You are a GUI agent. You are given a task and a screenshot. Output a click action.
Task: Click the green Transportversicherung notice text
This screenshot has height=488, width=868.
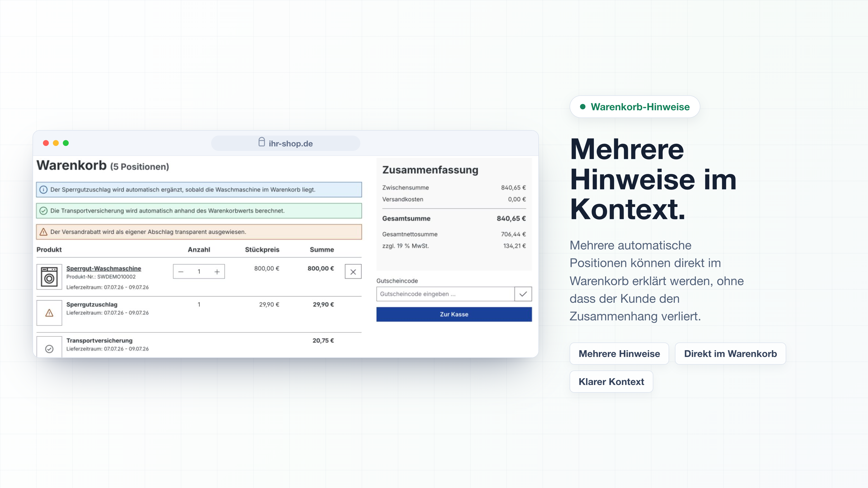click(x=167, y=211)
